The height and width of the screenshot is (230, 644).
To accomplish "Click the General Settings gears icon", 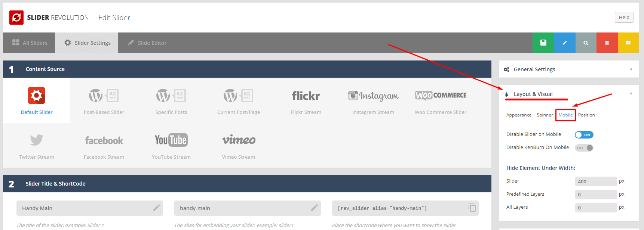I will click(x=506, y=69).
